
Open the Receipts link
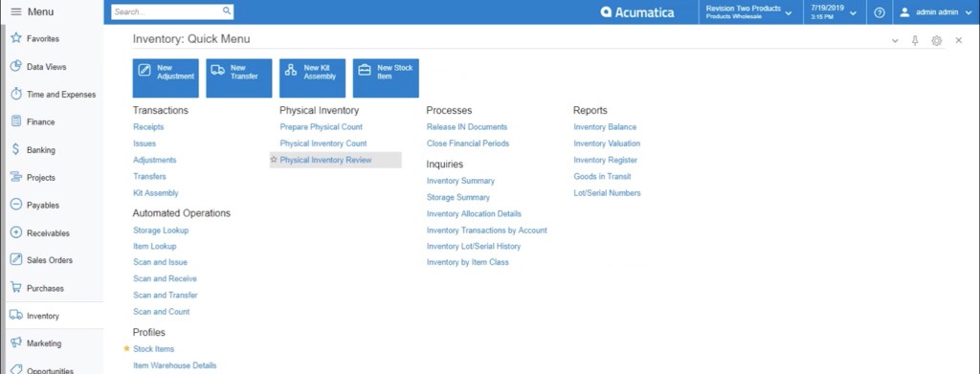click(x=148, y=127)
